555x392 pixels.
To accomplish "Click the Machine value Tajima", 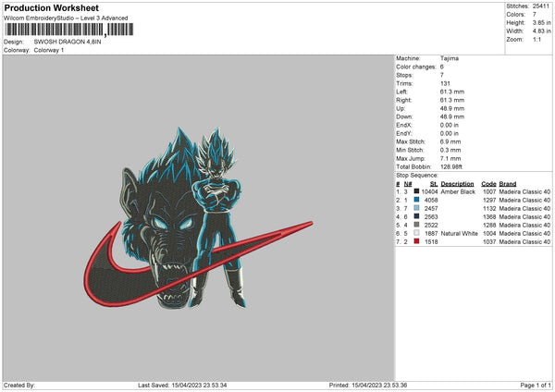I will [450, 58].
